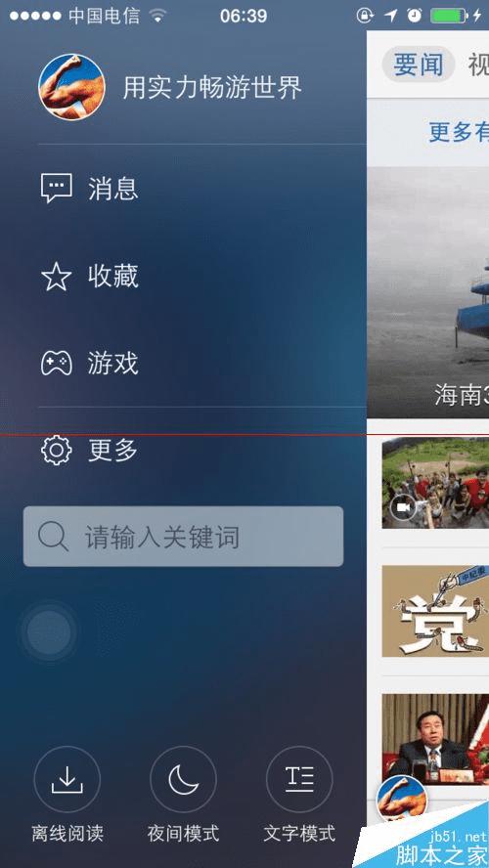This screenshot has height=868, width=489.
Task: Open the 消息 menu entry
Action: [x=112, y=189]
